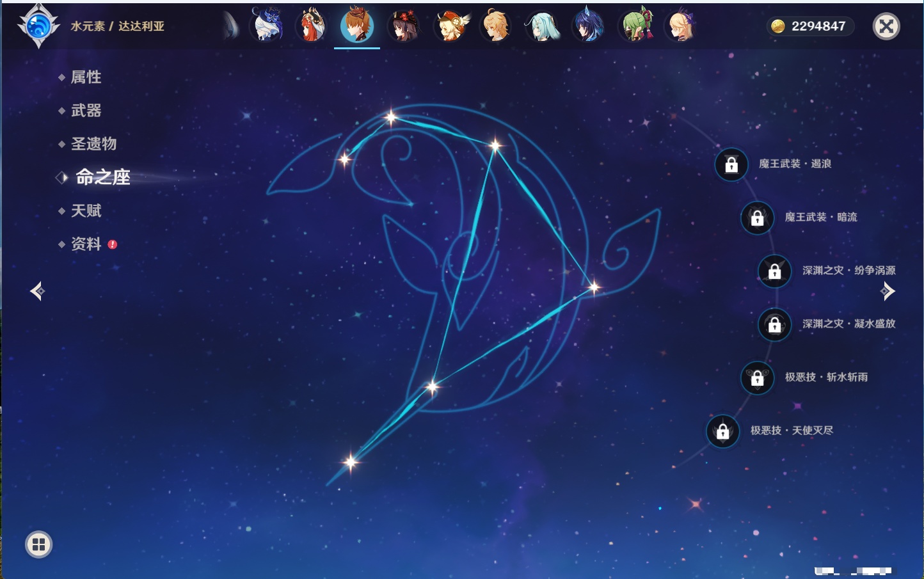This screenshot has width=924, height=579.
Task: Select locked constellation 极恶技·天使灭尽
Action: coord(722,431)
